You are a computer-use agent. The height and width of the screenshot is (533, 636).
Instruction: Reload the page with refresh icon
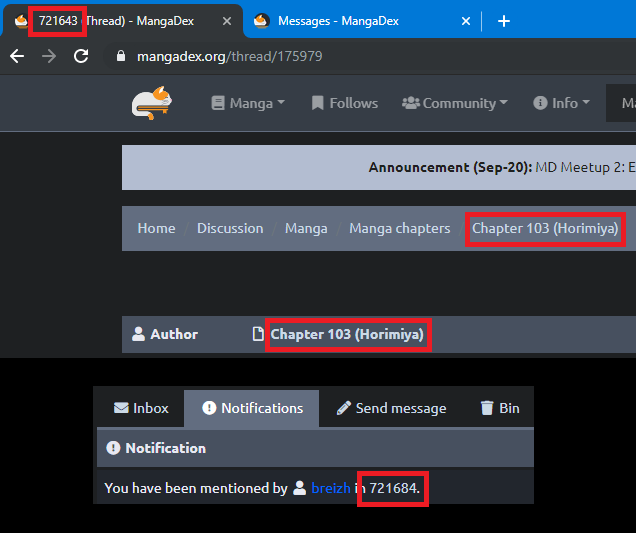click(x=81, y=56)
